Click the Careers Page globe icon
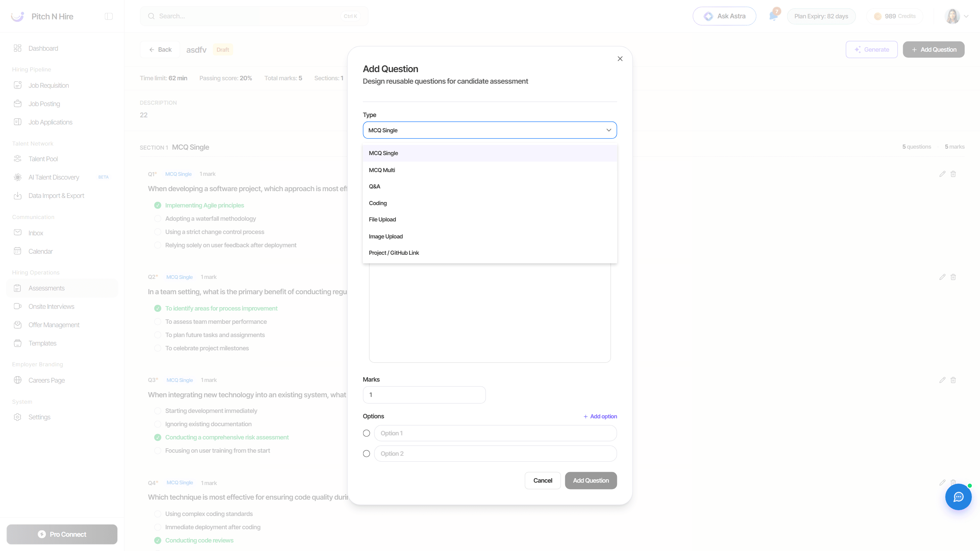The width and height of the screenshot is (980, 551). pos(17,380)
